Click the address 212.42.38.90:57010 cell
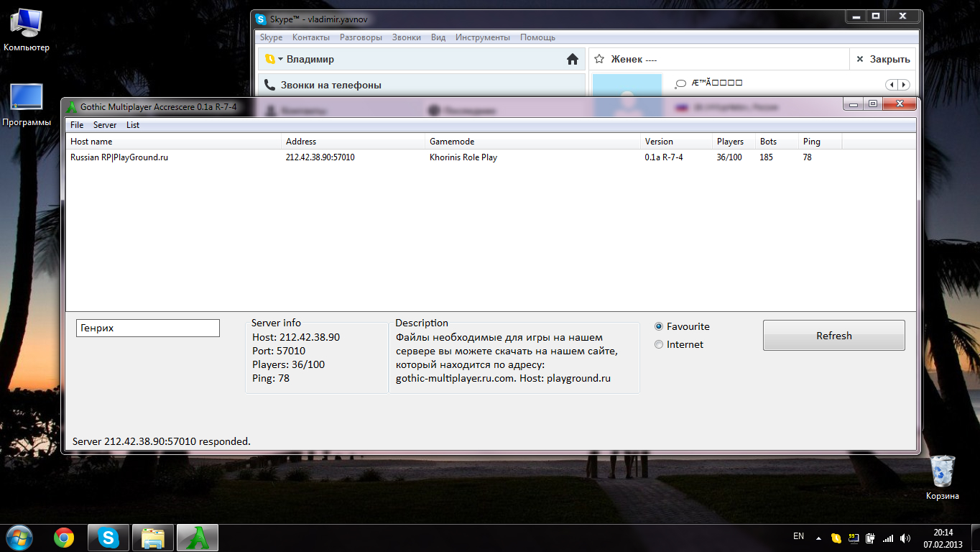The height and width of the screenshot is (552, 980). click(320, 157)
